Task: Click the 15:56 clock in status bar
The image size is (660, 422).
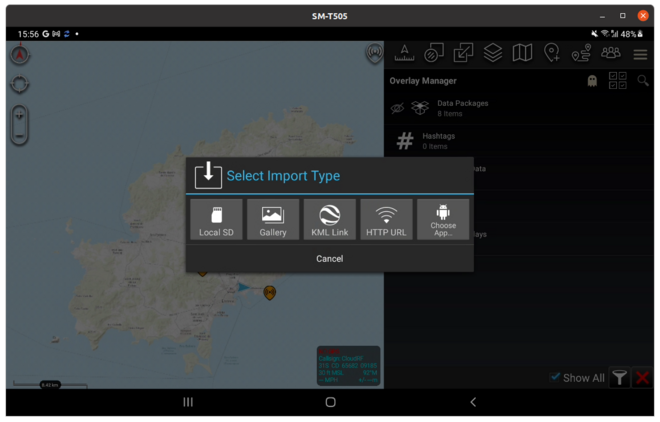Action: tap(28, 34)
